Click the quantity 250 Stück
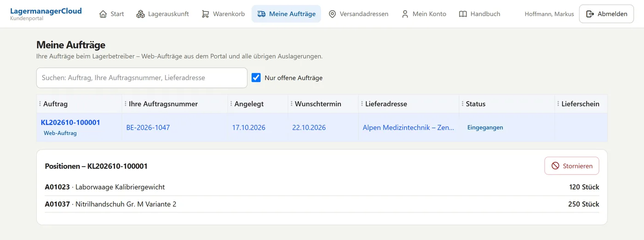 [x=584, y=204]
